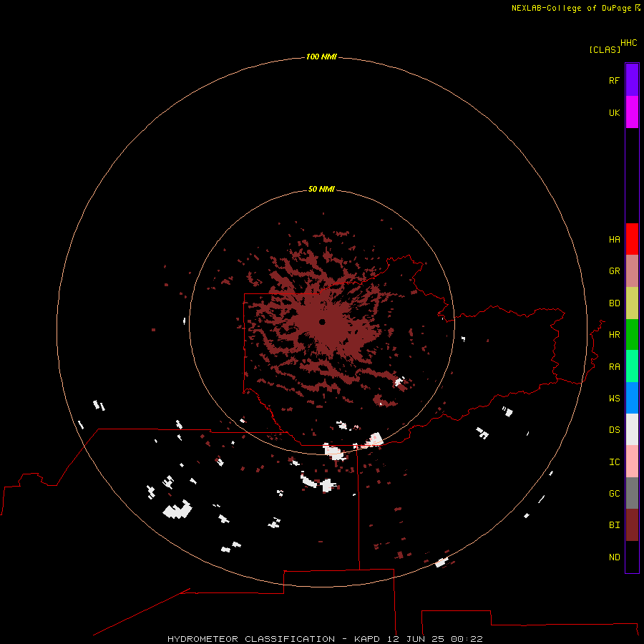Viewport: 644px width, 644px height.
Task: Click the IC legend label
Action: tap(614, 462)
